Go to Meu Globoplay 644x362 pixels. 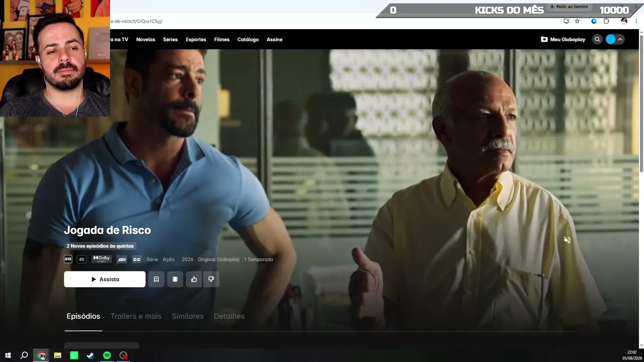point(563,39)
